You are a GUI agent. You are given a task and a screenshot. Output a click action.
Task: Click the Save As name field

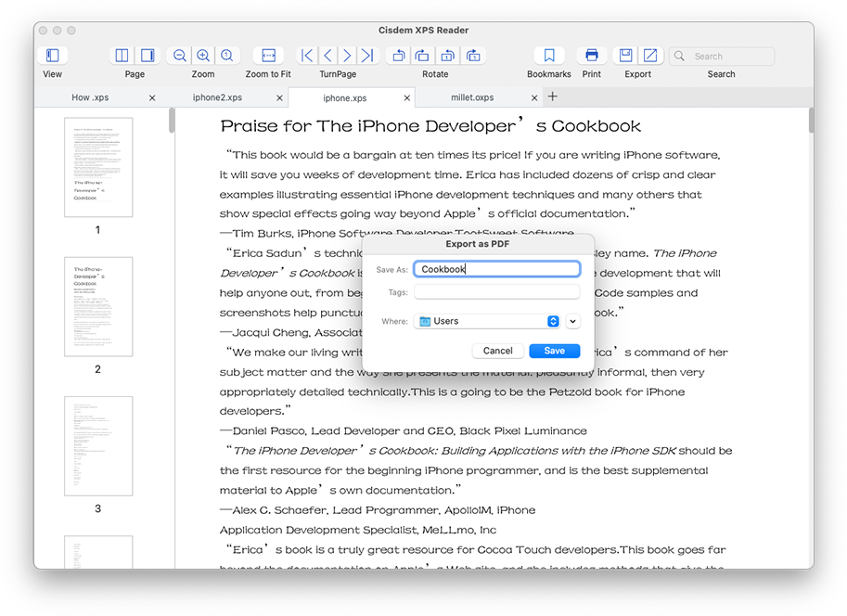[x=497, y=269]
